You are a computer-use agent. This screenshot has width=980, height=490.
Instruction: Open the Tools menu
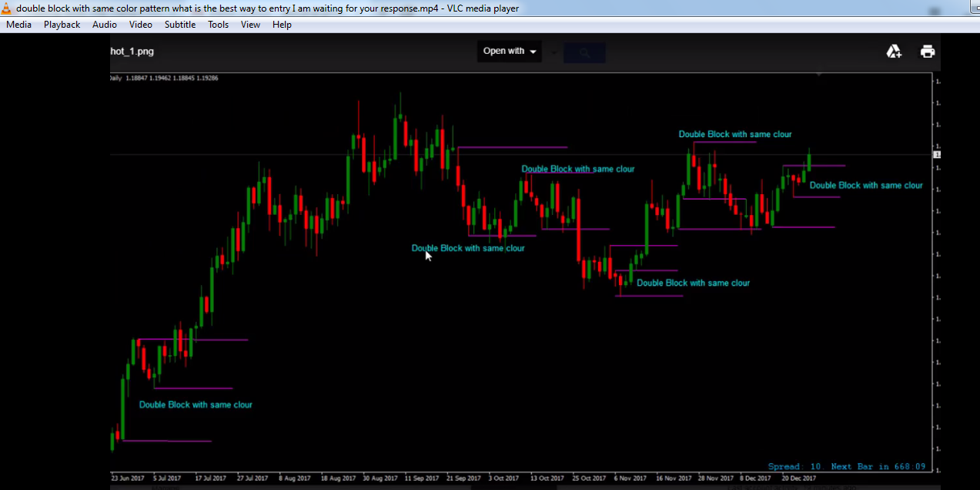[x=218, y=25]
